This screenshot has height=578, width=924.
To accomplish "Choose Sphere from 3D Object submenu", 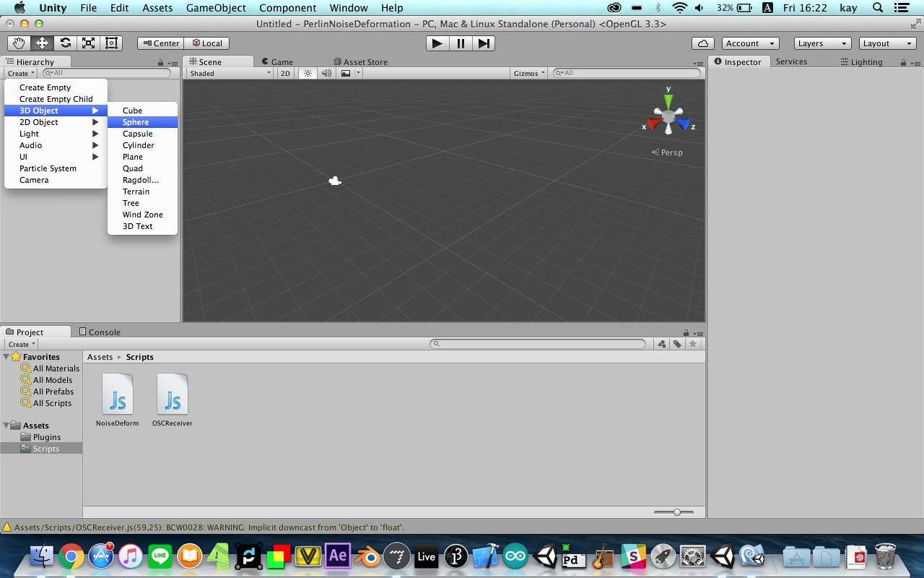I will [x=136, y=122].
